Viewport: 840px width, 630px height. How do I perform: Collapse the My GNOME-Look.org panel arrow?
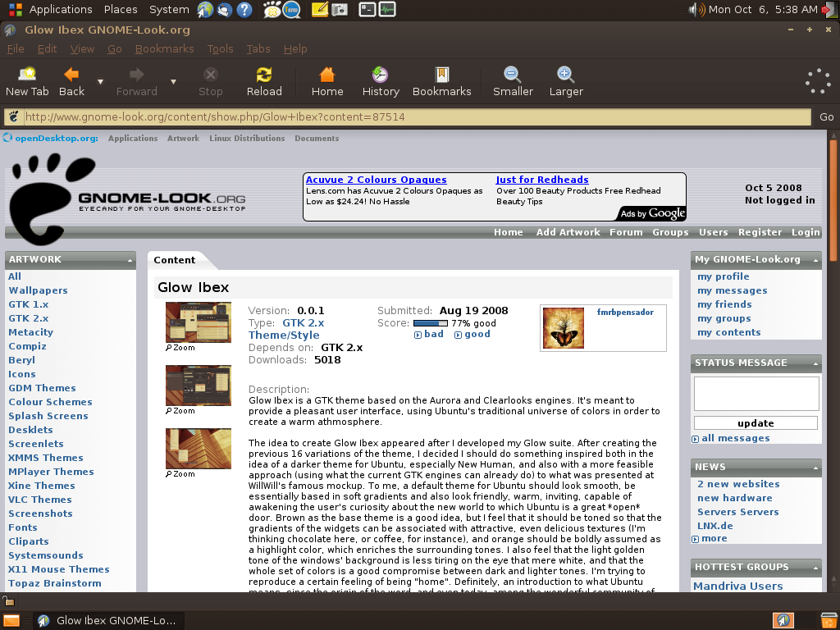coord(815,260)
